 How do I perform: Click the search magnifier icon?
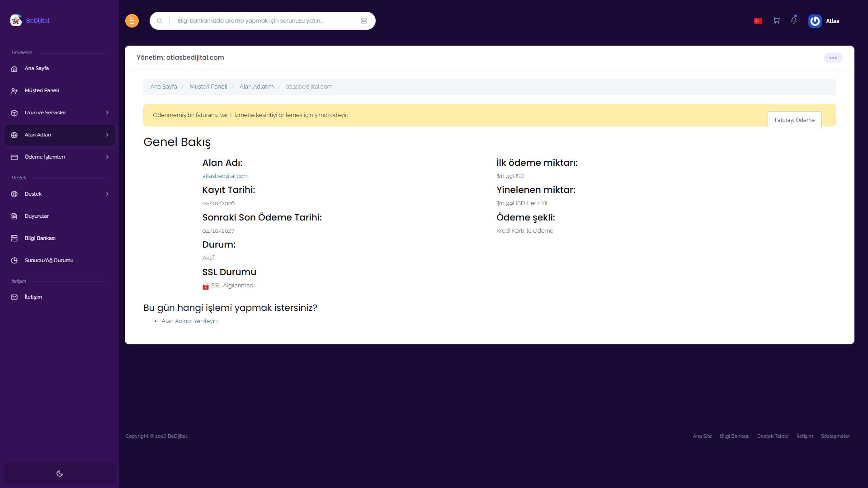tap(160, 21)
